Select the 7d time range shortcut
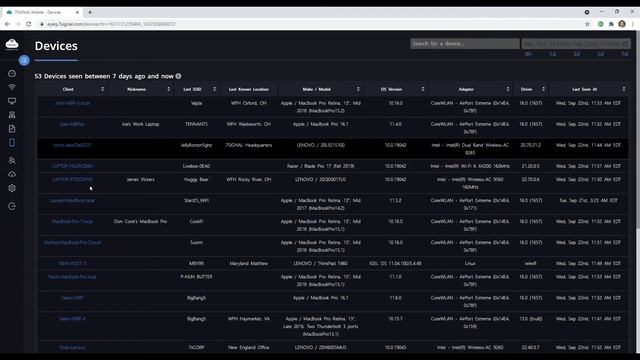Viewport: 640px width, 360px height. pos(624,54)
